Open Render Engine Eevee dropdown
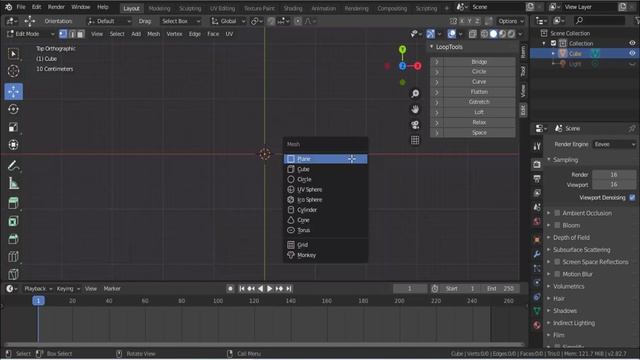Image resolution: width=640 pixels, height=360 pixels. pyautogui.click(x=614, y=144)
